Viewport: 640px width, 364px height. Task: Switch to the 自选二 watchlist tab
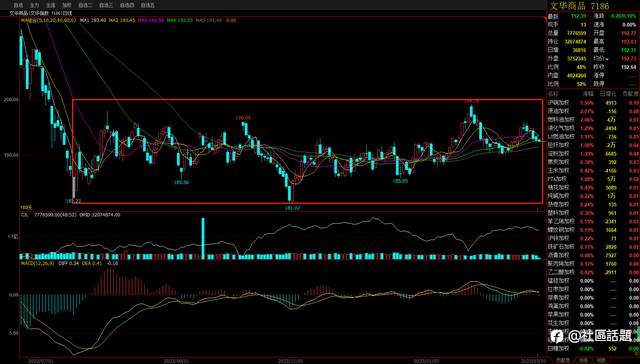tap(85, 5)
